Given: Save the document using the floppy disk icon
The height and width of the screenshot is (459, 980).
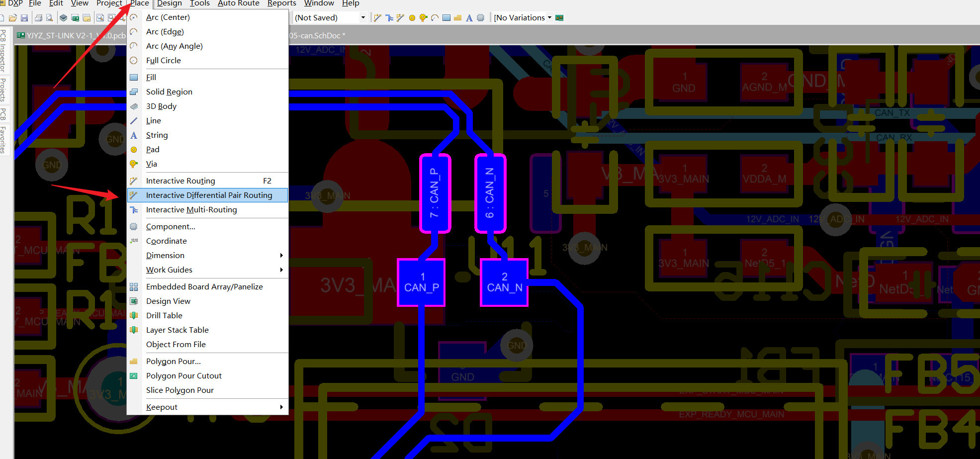Looking at the screenshot, I should tap(24, 18).
